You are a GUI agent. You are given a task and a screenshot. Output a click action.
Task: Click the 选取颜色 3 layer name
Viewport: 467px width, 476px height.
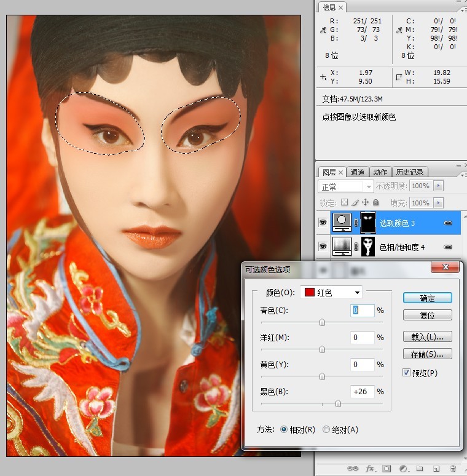[397, 223]
